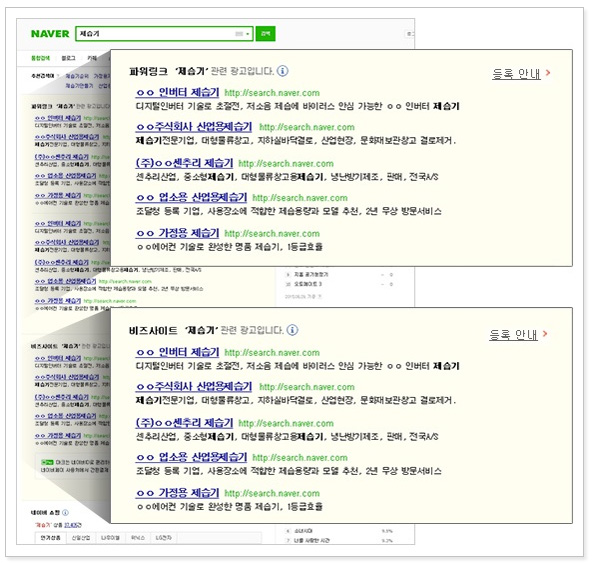The height and width of the screenshot is (564, 594).
Task: Click info icon next to 파워링크 heading
Action: (x=283, y=71)
